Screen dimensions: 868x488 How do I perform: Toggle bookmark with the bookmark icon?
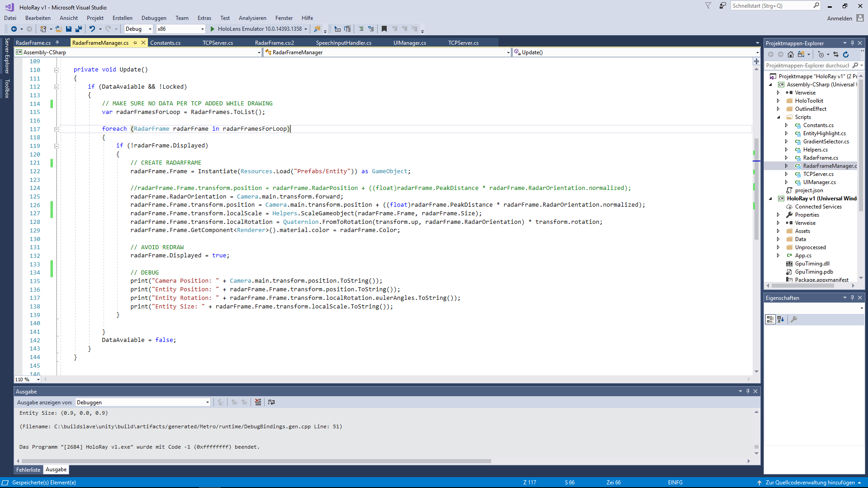384,29
